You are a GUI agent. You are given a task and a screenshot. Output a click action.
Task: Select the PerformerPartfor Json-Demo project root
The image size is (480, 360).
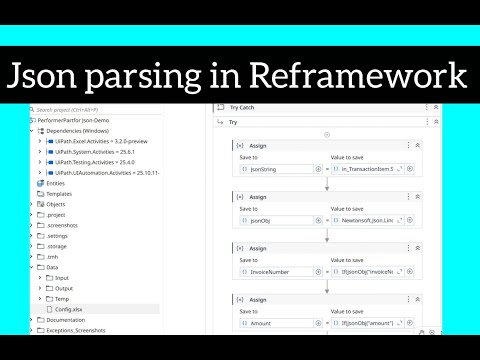(x=73, y=120)
